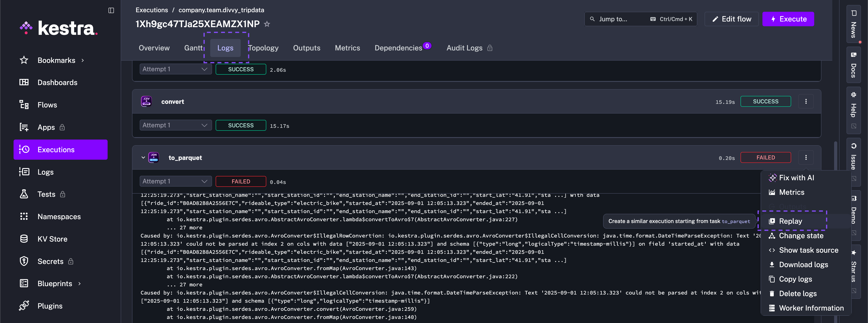Viewport: 868px width, 323px height.
Task: Open the to_parquet Attempt 1 dropdown
Action: (x=175, y=181)
